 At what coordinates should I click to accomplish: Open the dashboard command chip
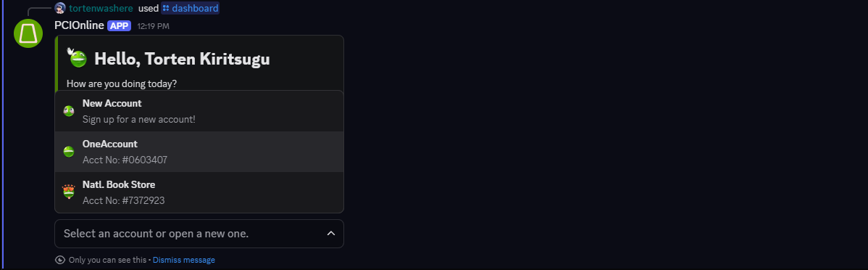coord(191,8)
